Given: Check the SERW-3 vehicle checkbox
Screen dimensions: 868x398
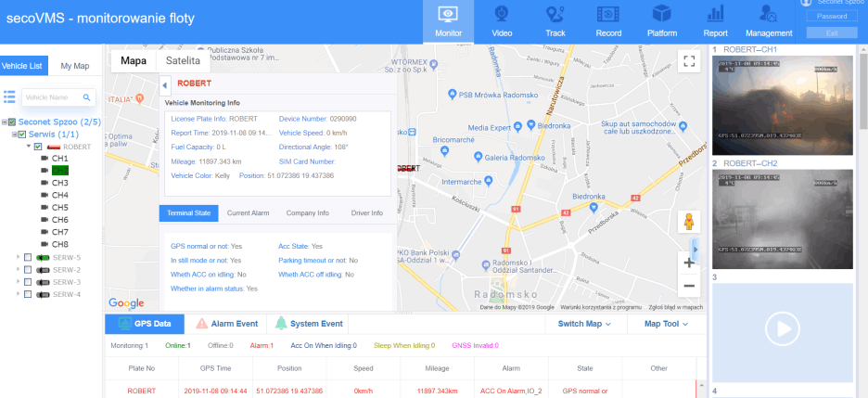Looking at the screenshot, I should pyautogui.click(x=28, y=282).
